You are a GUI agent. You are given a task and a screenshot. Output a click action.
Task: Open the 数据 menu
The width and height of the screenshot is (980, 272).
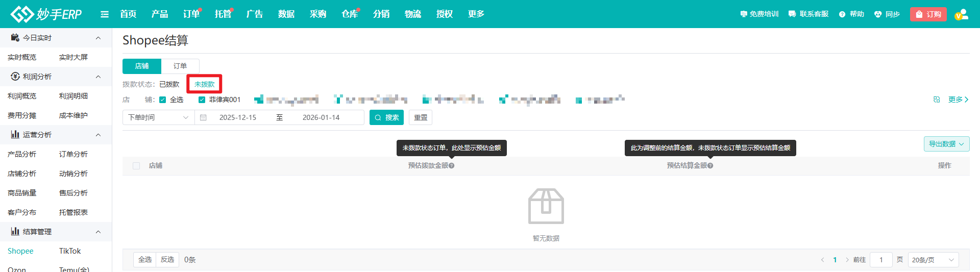(286, 14)
